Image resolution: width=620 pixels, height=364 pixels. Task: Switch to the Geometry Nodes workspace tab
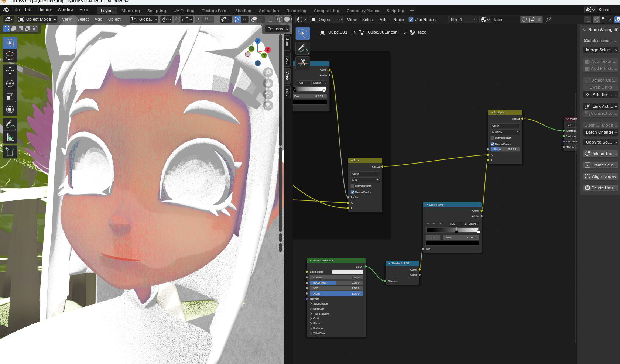pos(363,11)
